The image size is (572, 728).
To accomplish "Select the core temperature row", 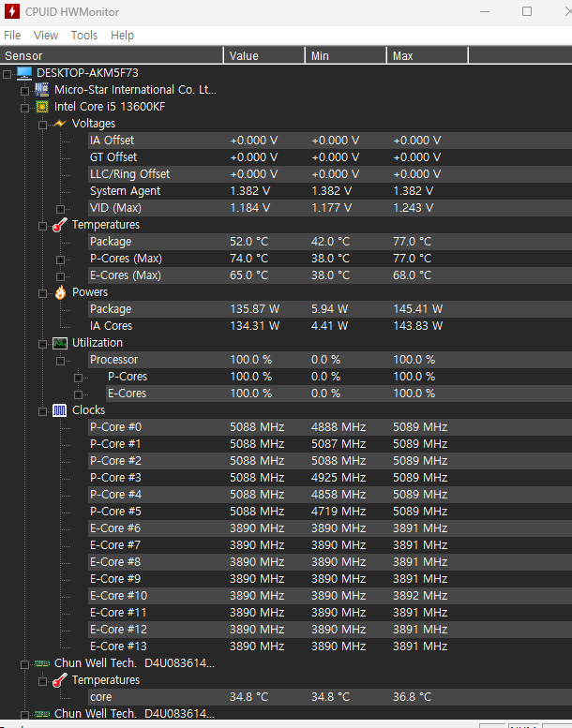I will (x=330, y=697).
